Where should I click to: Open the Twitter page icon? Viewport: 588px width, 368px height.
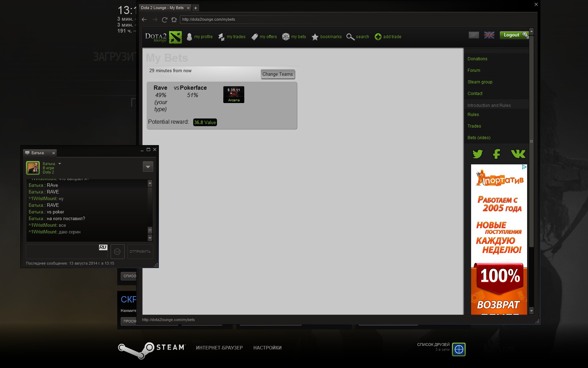point(477,154)
